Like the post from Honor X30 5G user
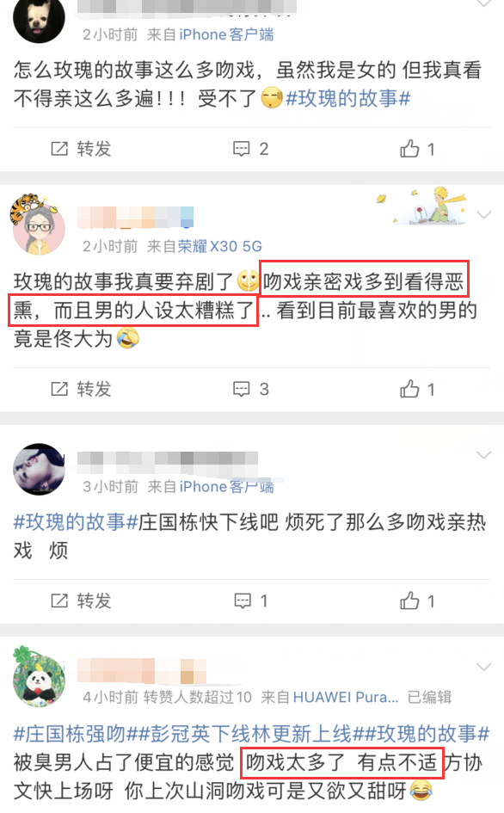Viewport: 504px width, 813px height. click(417, 389)
